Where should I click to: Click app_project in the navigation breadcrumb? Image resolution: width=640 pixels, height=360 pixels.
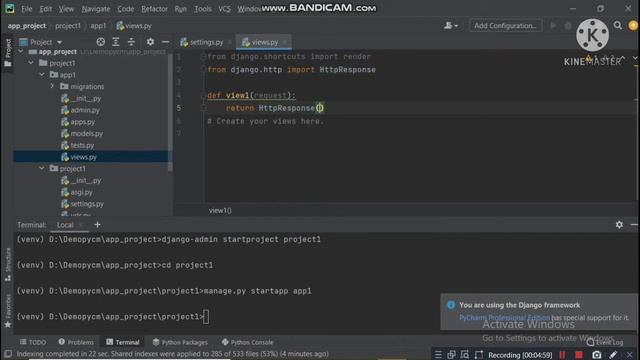(27, 25)
